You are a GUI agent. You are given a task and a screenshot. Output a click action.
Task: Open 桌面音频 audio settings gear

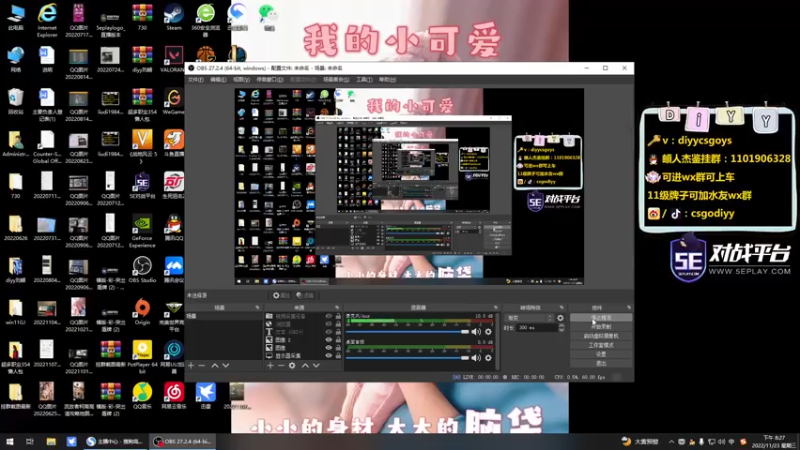click(488, 358)
